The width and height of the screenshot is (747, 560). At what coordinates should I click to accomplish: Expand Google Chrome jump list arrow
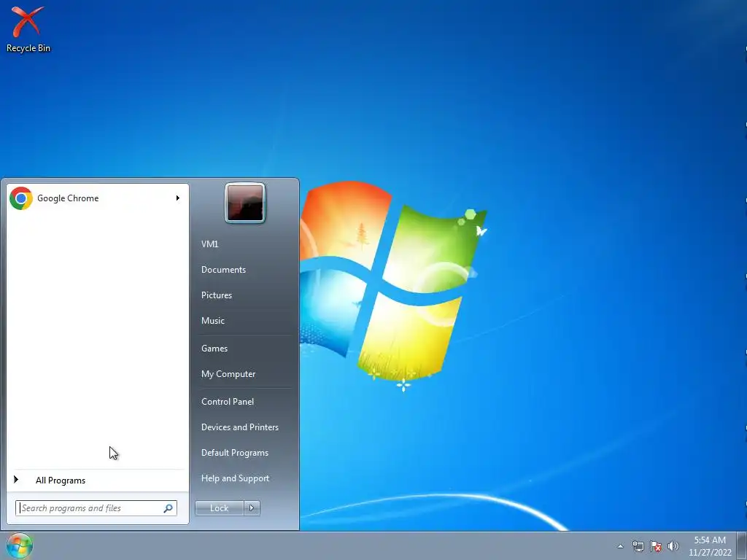(x=178, y=198)
